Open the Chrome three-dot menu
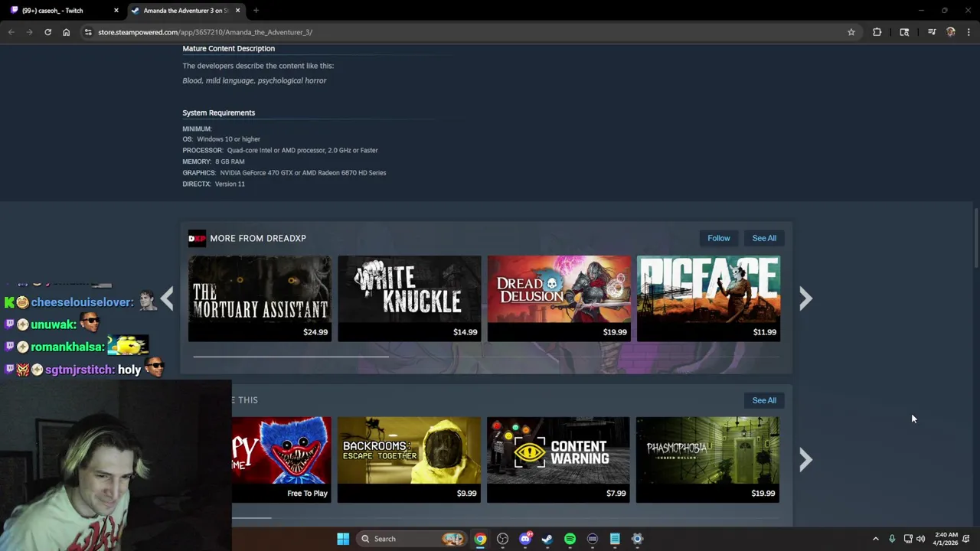Viewport: 980px width, 551px height. click(969, 32)
